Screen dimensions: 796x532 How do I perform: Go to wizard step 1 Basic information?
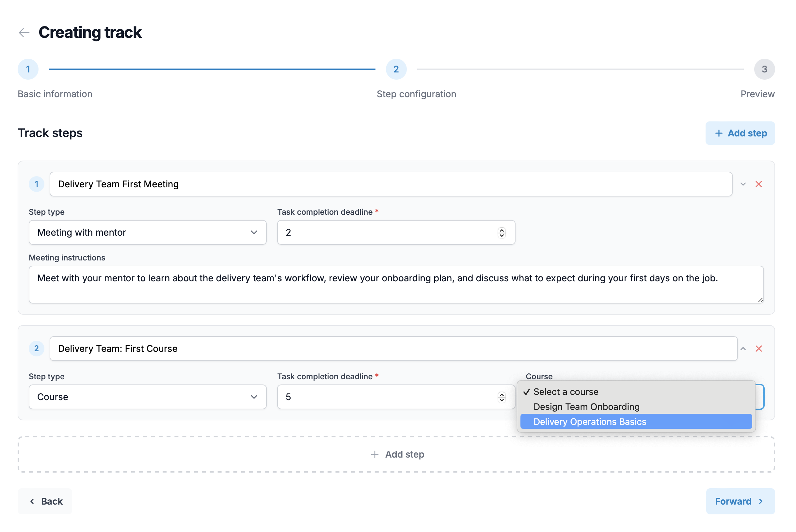tap(28, 69)
